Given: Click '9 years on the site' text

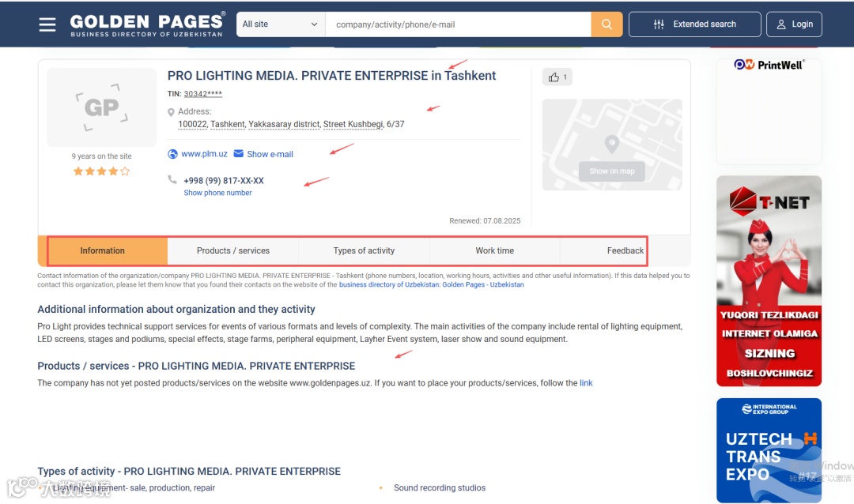Looking at the screenshot, I should click(x=102, y=156).
